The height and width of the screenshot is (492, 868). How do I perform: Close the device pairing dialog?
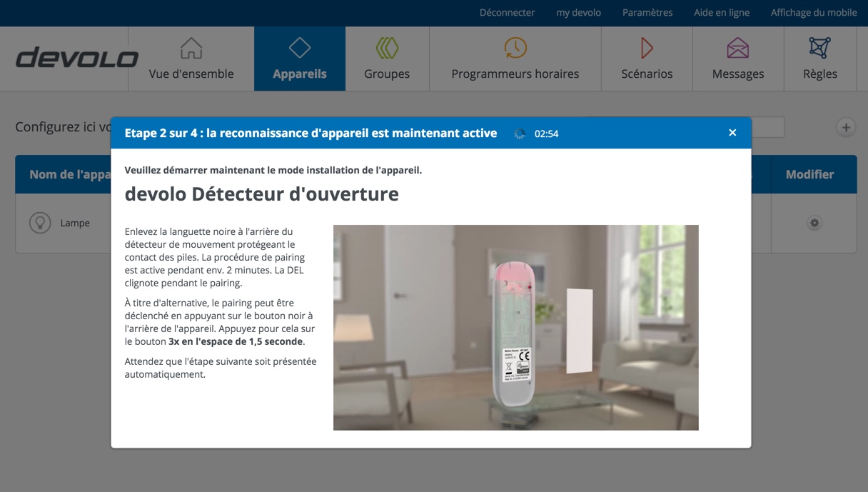pyautogui.click(x=732, y=133)
